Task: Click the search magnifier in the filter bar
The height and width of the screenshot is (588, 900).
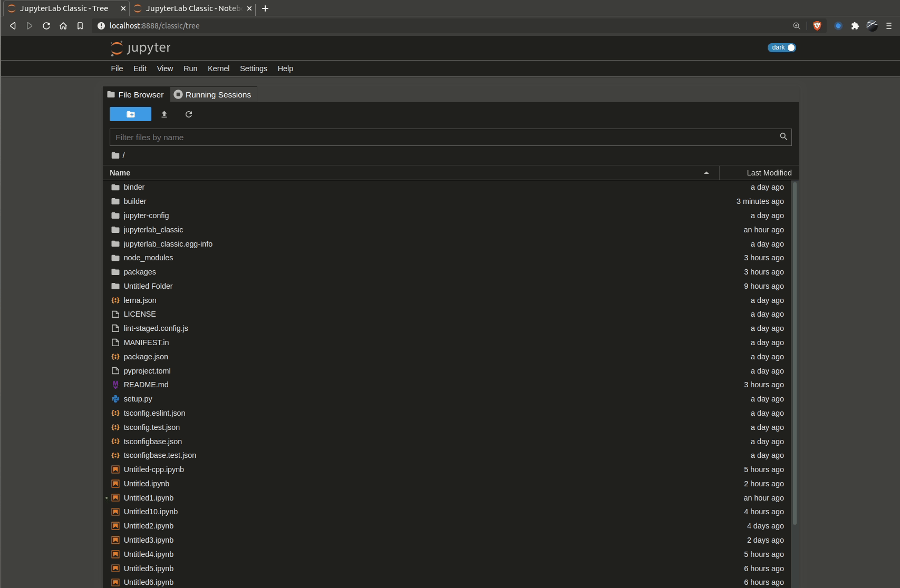Action: click(x=783, y=136)
